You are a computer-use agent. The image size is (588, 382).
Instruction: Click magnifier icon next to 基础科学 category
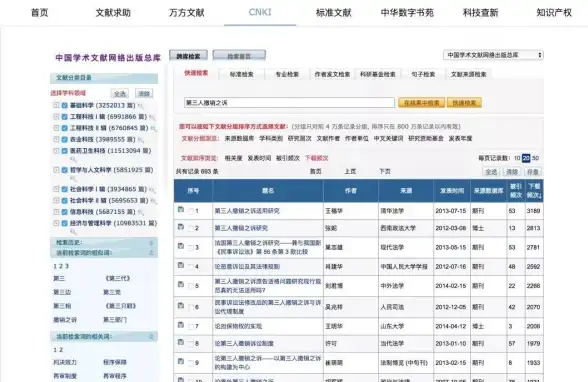(x=141, y=106)
